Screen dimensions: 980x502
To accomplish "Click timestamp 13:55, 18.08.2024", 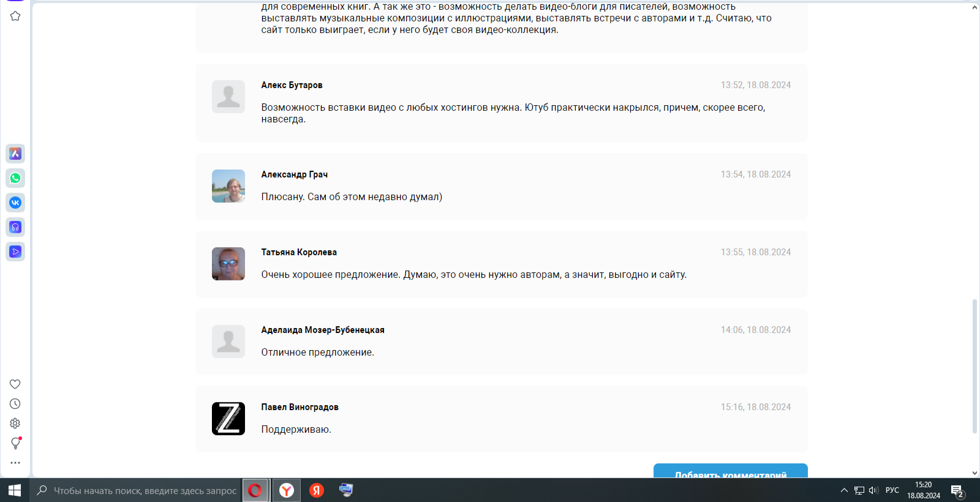I will [756, 252].
